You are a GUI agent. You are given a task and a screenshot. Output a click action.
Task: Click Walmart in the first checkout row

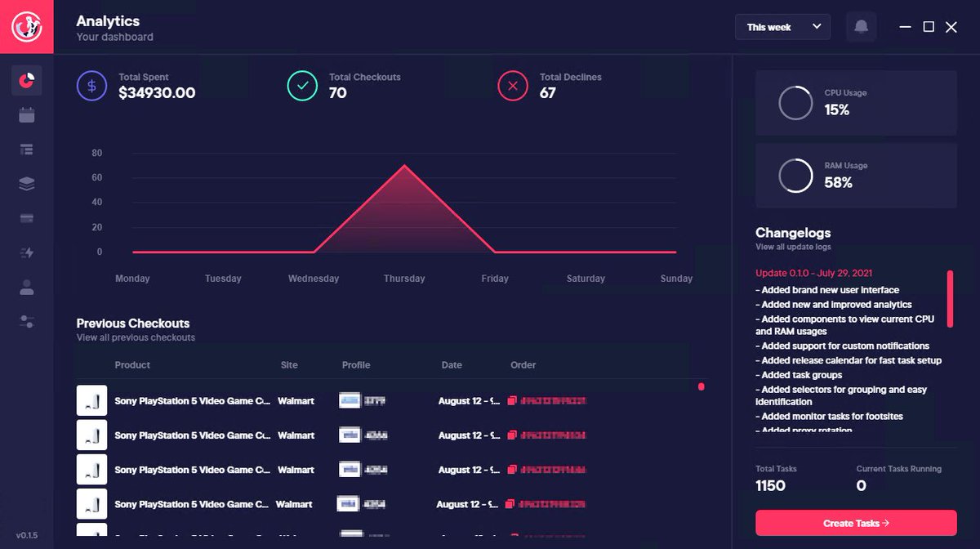[296, 401]
